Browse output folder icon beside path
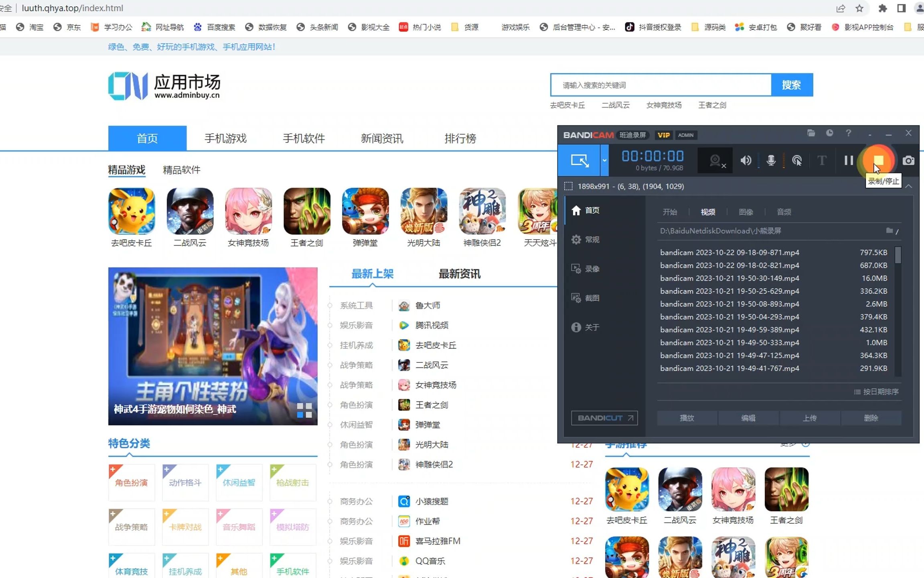 point(890,230)
